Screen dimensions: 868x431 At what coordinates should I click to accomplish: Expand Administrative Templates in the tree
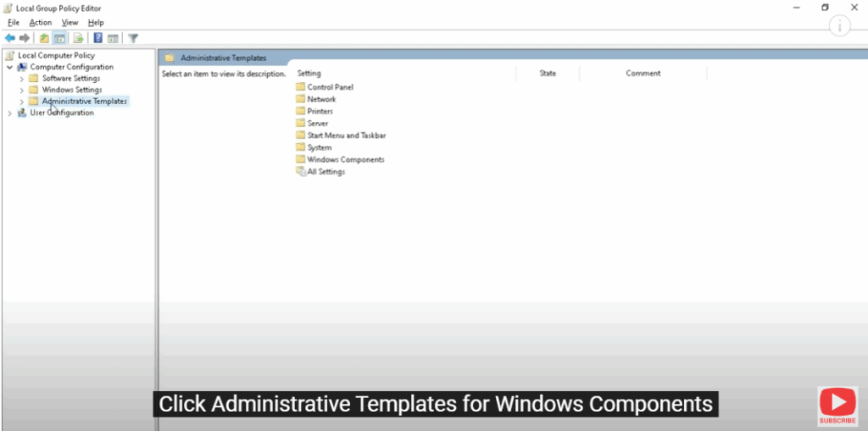point(21,102)
